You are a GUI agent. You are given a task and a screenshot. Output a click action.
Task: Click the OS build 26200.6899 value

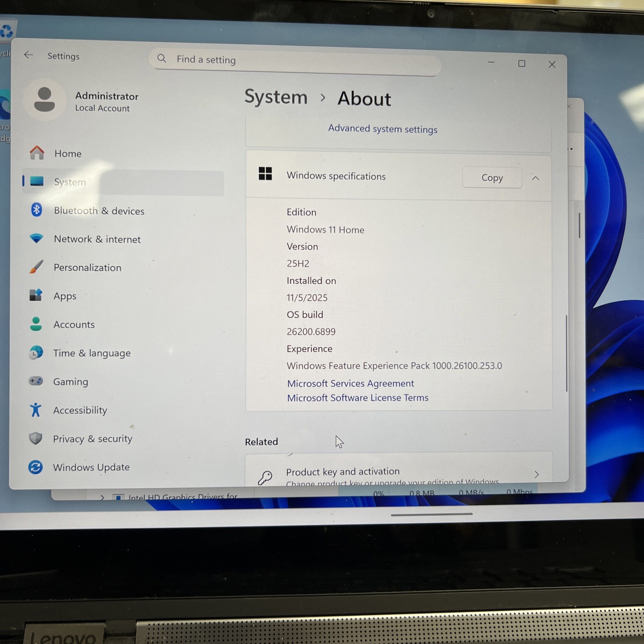pos(311,332)
